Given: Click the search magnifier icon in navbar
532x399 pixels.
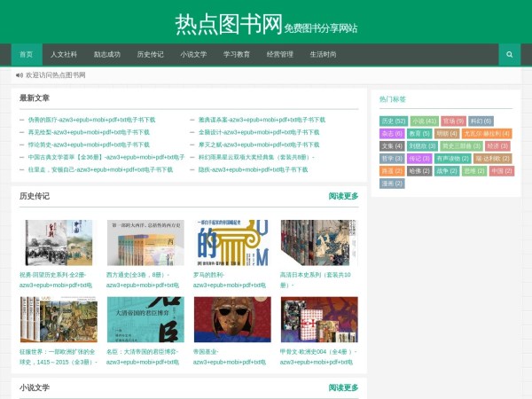Looking at the screenshot, I should [509, 54].
